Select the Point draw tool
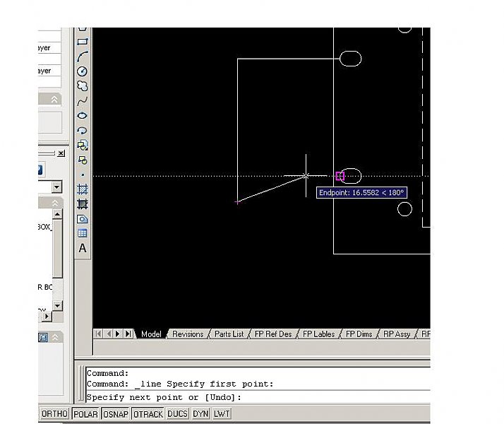 point(83,175)
